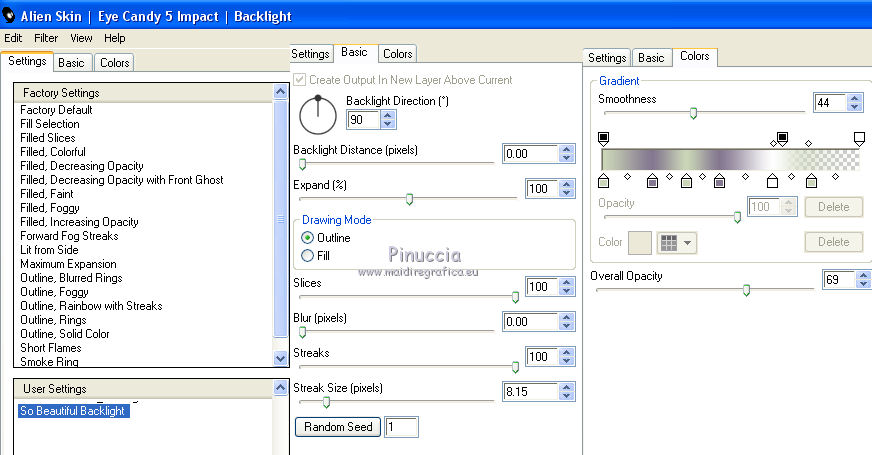Click the Smoothness slider handle
The height and width of the screenshot is (455, 872).
pos(693,113)
